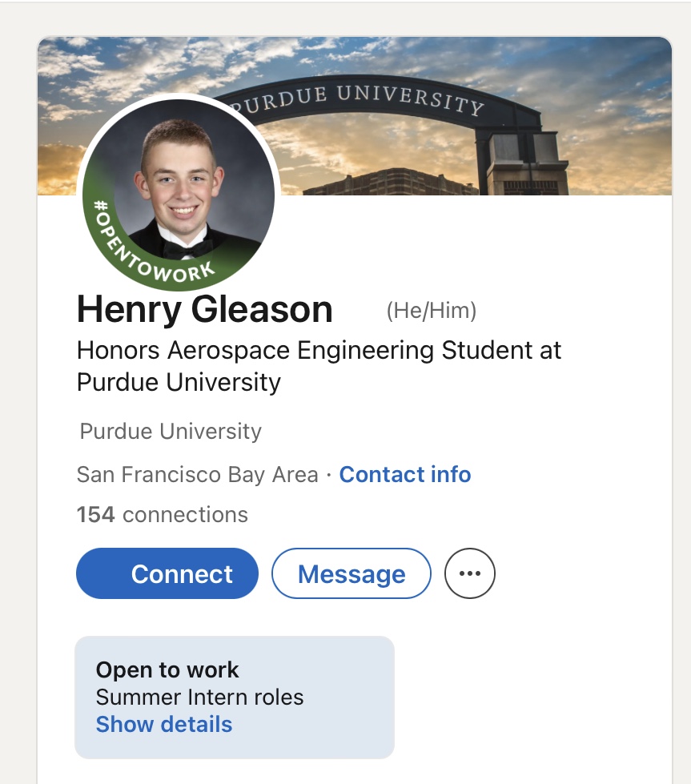This screenshot has width=691, height=784.
Task: Click the San Francisco Bay Area location
Action: (x=198, y=475)
